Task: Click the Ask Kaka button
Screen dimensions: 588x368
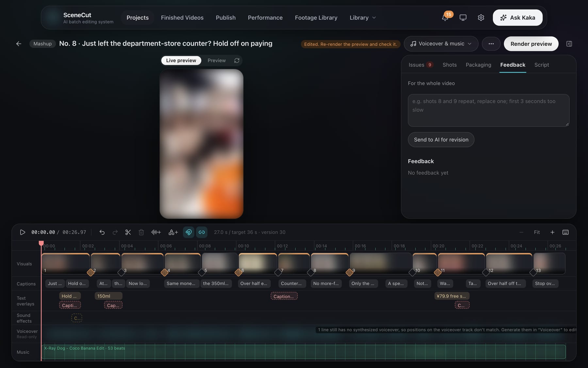Action: pyautogui.click(x=517, y=18)
